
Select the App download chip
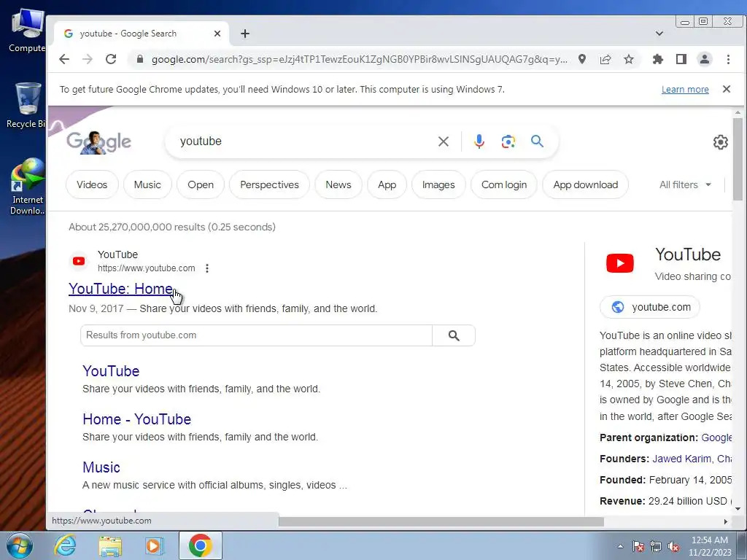[x=586, y=184]
